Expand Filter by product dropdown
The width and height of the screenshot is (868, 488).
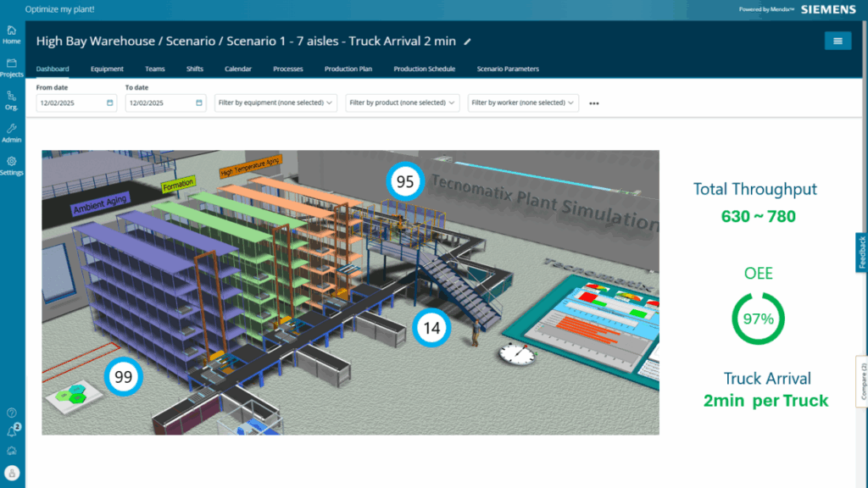tap(403, 103)
